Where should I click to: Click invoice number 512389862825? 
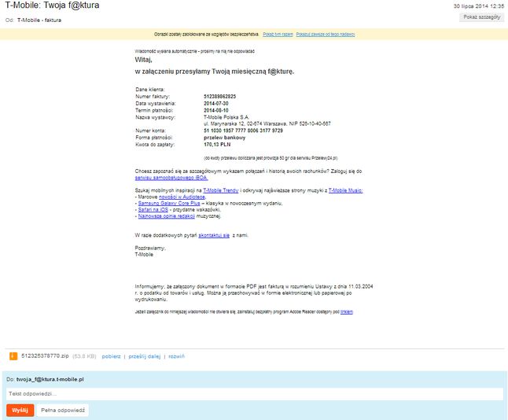click(x=219, y=97)
